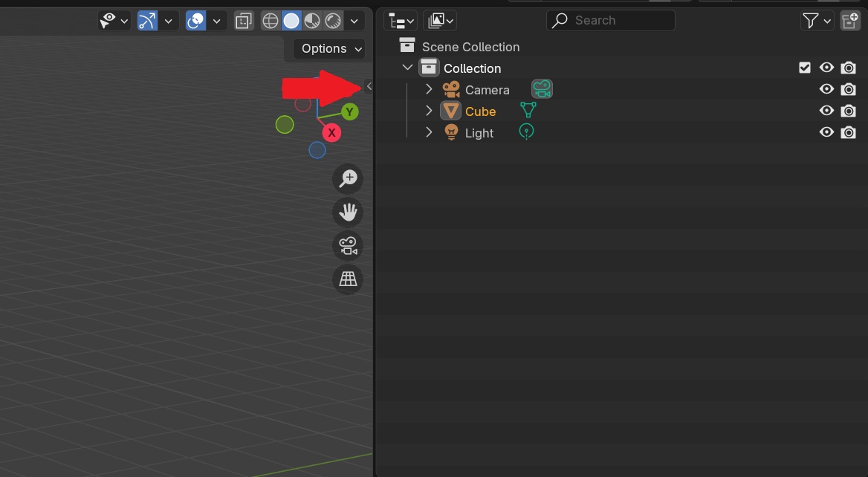Expand the Cube object hierarchy

(429, 111)
